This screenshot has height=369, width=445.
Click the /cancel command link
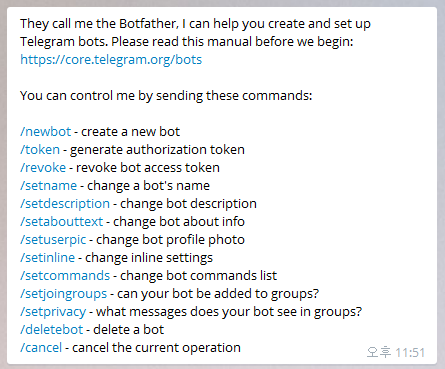[x=41, y=348]
